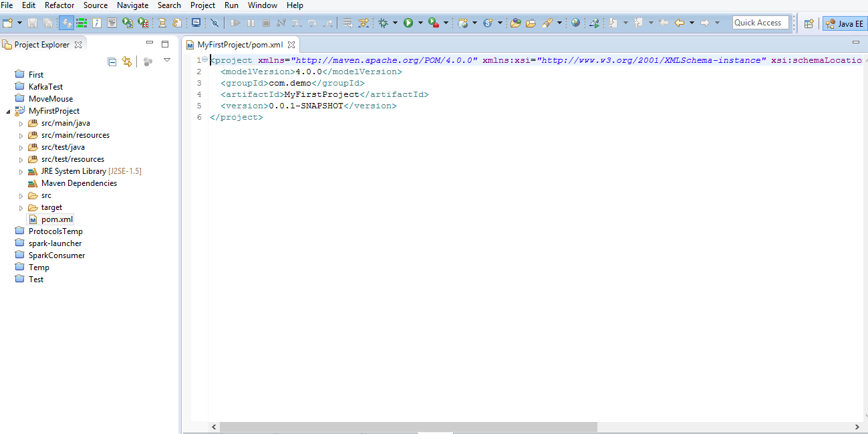Viewport: 868px width, 434px height.
Task: Toggle Link with Editor in Project Explorer
Action: coord(127,61)
